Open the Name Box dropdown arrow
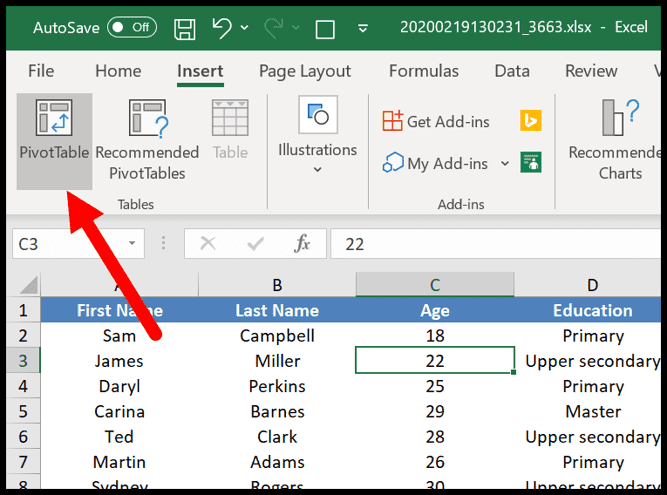The image size is (667, 495). (x=132, y=243)
